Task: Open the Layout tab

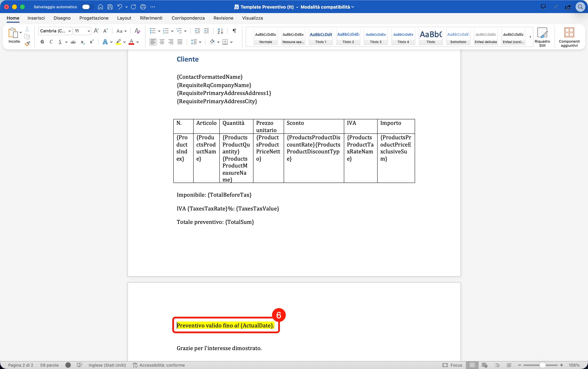Action: (x=124, y=18)
